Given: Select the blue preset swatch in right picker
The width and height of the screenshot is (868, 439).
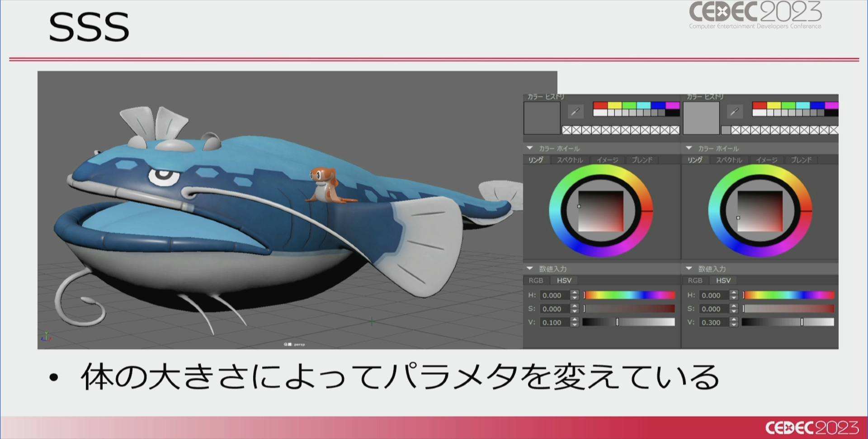Looking at the screenshot, I should (817, 105).
